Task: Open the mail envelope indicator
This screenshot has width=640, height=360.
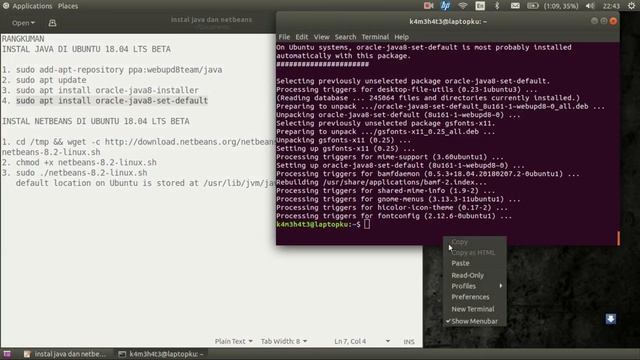Action: click(x=515, y=6)
